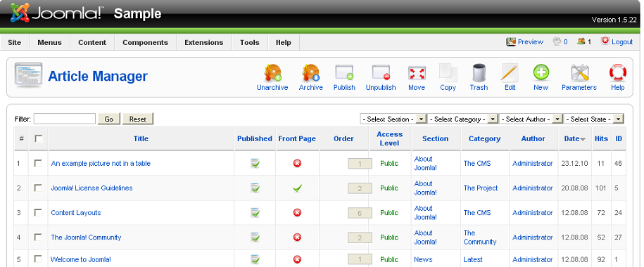644x267 pixels.
Task: Click the Unpublish toolbar icon
Action: tap(381, 73)
